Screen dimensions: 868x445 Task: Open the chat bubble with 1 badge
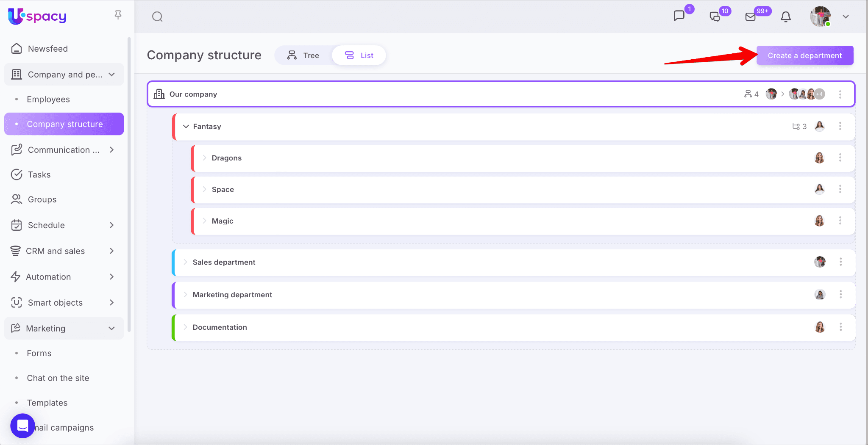[x=679, y=16]
